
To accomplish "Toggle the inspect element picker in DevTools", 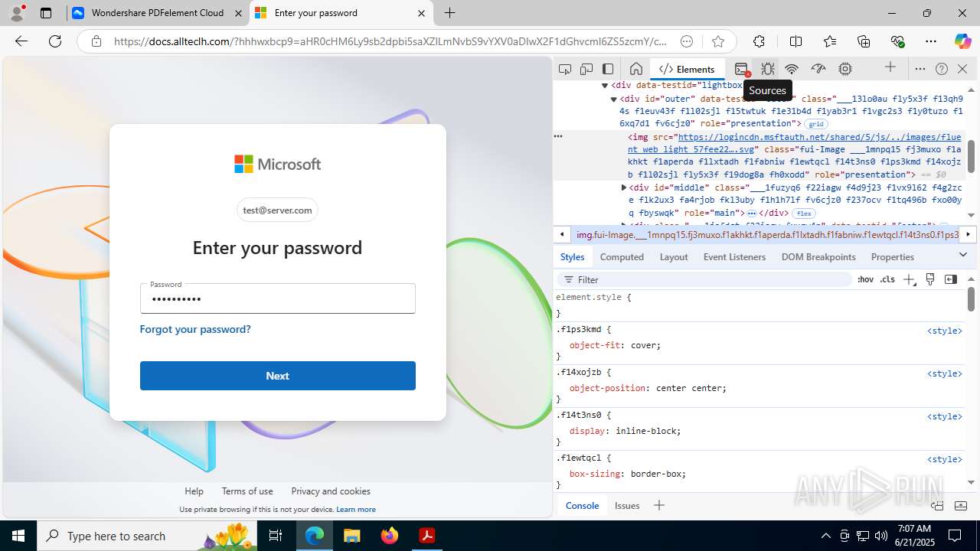I will click(565, 69).
